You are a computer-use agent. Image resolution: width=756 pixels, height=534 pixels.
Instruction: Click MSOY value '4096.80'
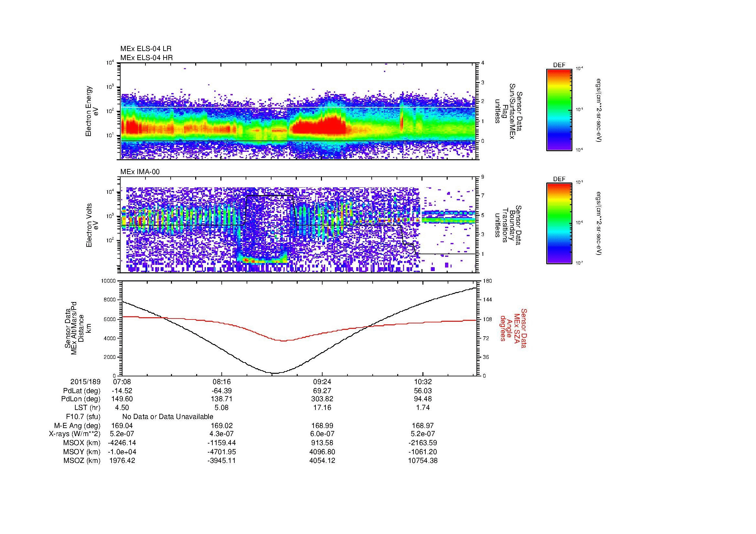tap(322, 452)
